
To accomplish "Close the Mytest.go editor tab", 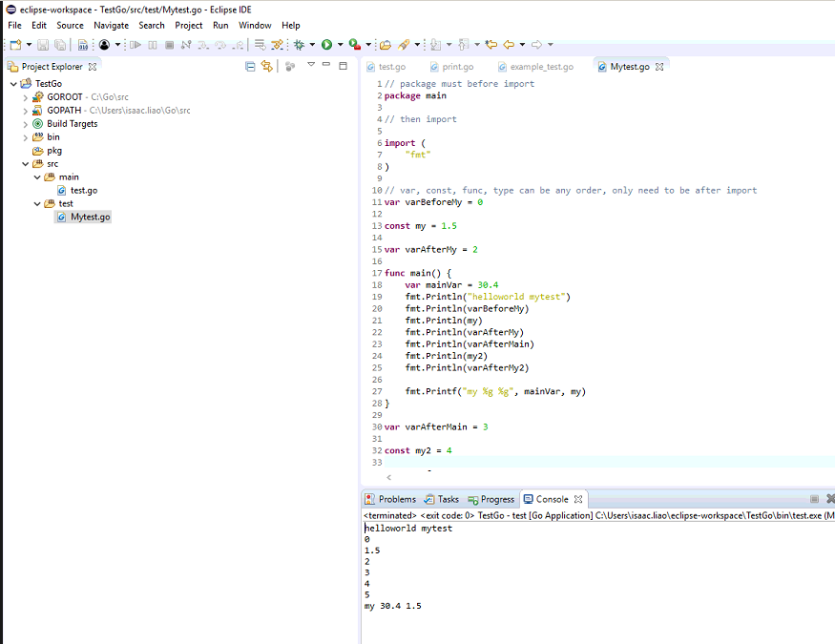I will [658, 67].
